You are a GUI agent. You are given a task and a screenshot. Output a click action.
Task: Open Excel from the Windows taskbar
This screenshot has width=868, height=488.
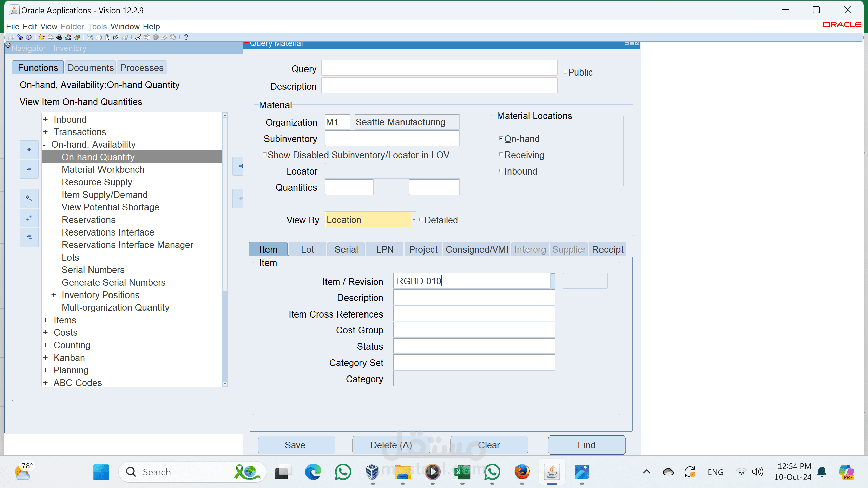coord(462,472)
